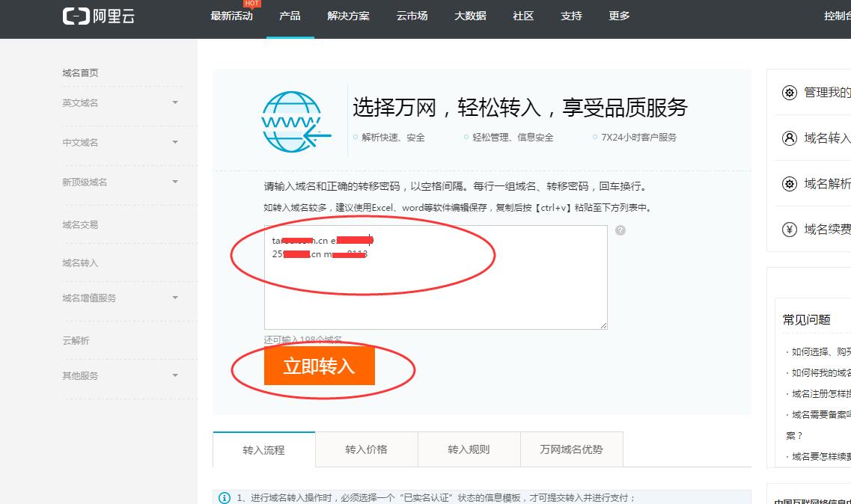Go to 域名首页 in sidebar
851x504 pixels.
click(80, 73)
